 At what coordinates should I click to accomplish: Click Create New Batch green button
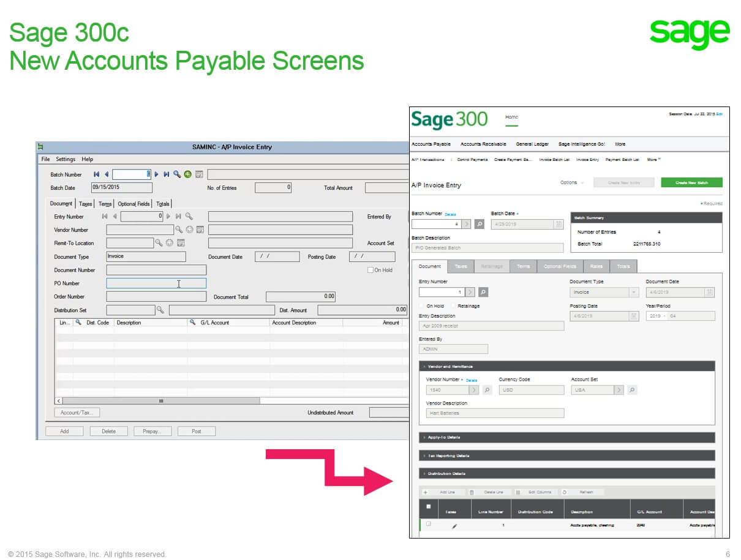pyautogui.click(x=691, y=182)
